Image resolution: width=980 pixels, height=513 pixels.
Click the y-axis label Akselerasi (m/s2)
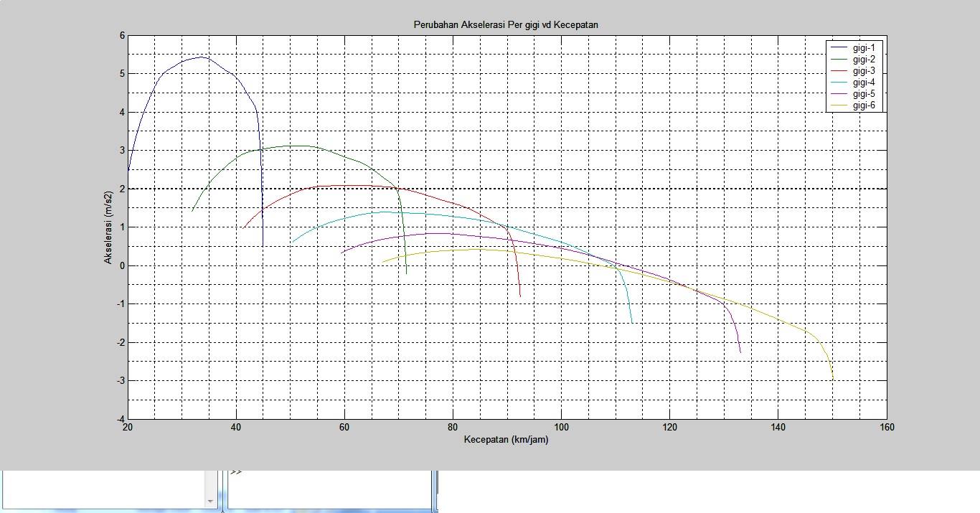pos(108,227)
